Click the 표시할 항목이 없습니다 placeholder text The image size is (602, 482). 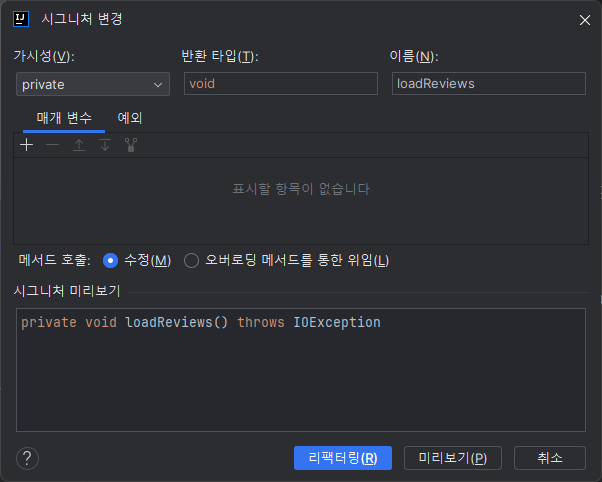[x=301, y=189]
